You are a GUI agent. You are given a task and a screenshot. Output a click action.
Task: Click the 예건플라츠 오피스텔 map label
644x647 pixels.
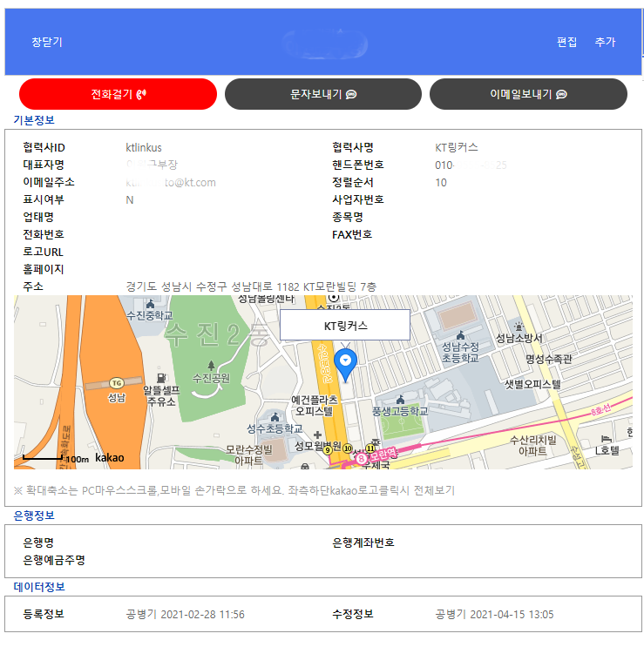[x=314, y=405]
